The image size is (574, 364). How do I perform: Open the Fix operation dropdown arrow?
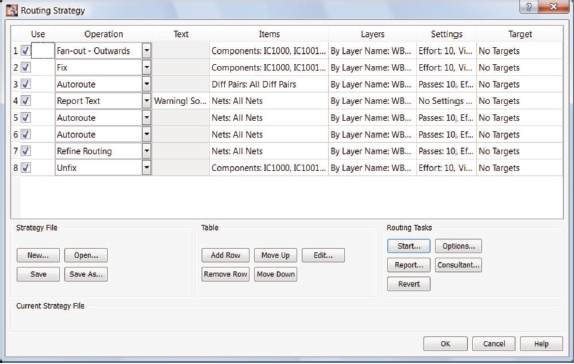(146, 67)
